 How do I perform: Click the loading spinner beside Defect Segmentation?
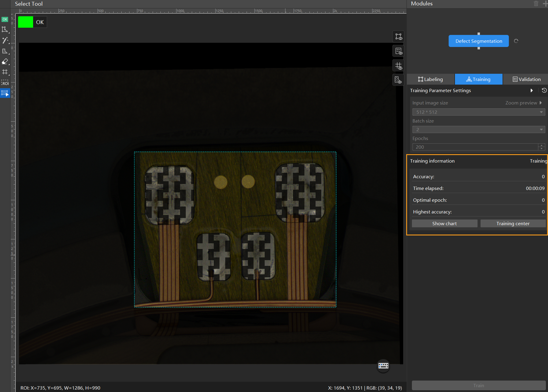coord(516,41)
